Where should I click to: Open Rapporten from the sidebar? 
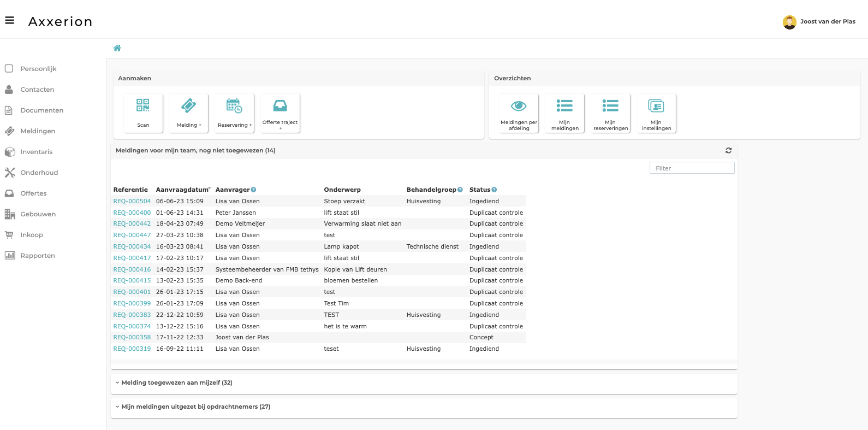point(38,256)
